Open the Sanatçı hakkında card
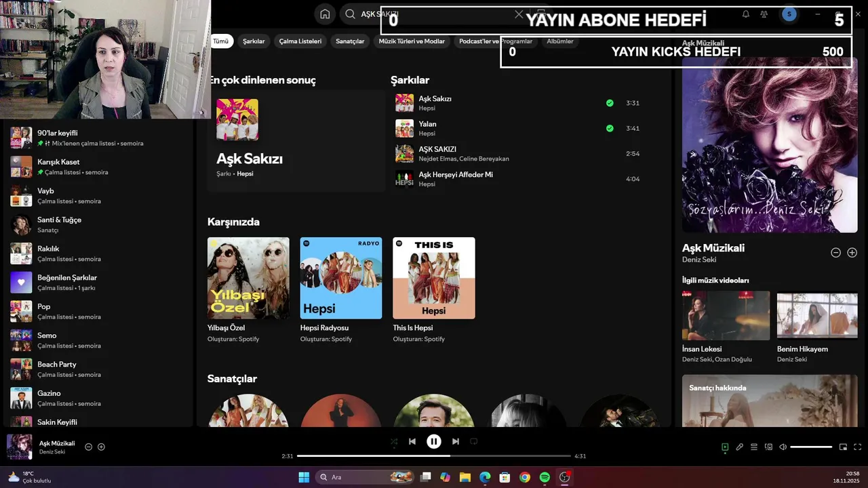The image size is (868, 488). [x=770, y=401]
